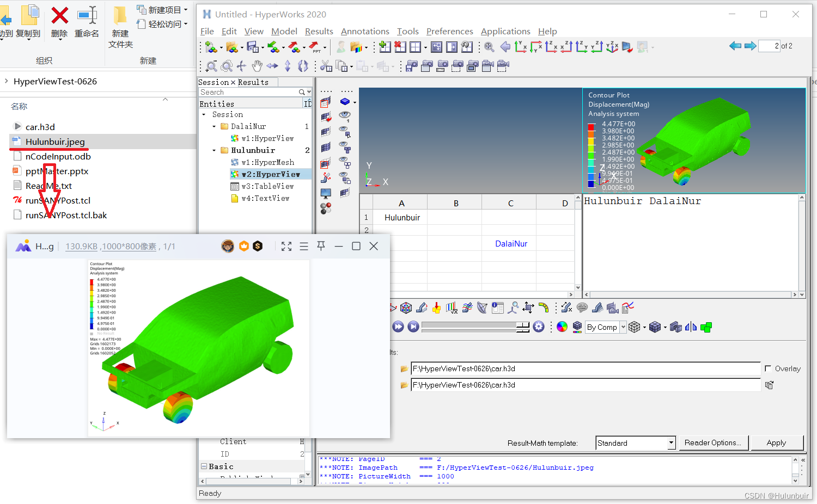The image size is (817, 504).
Task: Click the monitor display icon in vertical toolbar
Action: [326, 193]
